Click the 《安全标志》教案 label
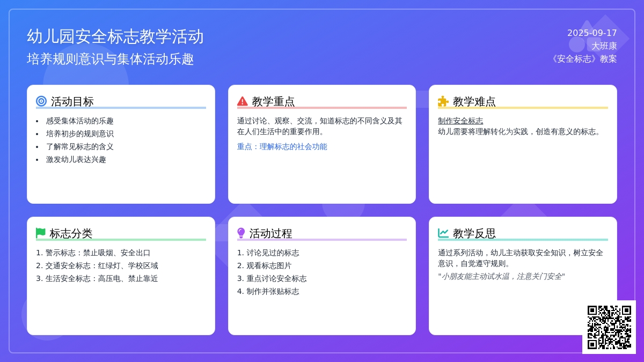This screenshot has height=362, width=644. (583, 59)
